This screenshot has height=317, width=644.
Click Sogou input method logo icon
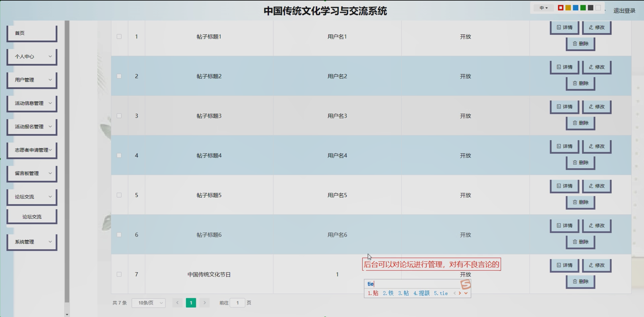pos(466,284)
